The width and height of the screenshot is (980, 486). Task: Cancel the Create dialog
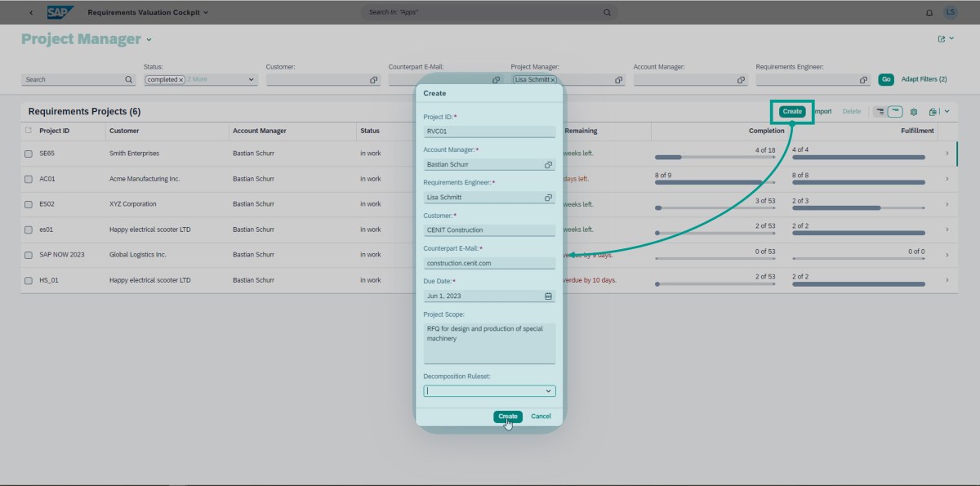point(541,417)
